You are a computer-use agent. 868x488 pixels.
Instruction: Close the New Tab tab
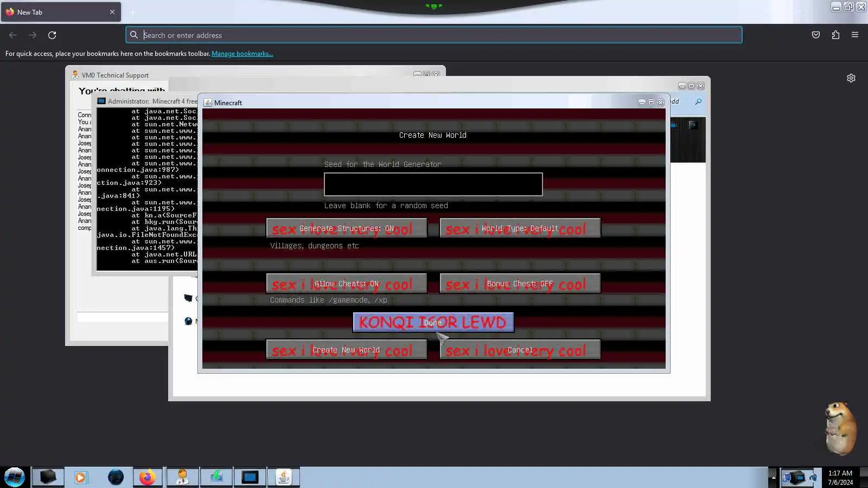tap(112, 12)
